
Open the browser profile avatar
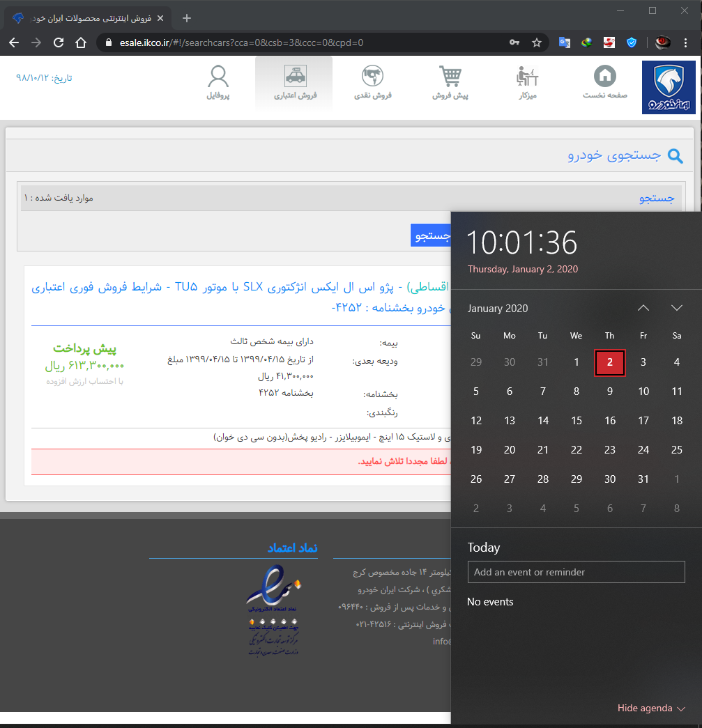(662, 42)
